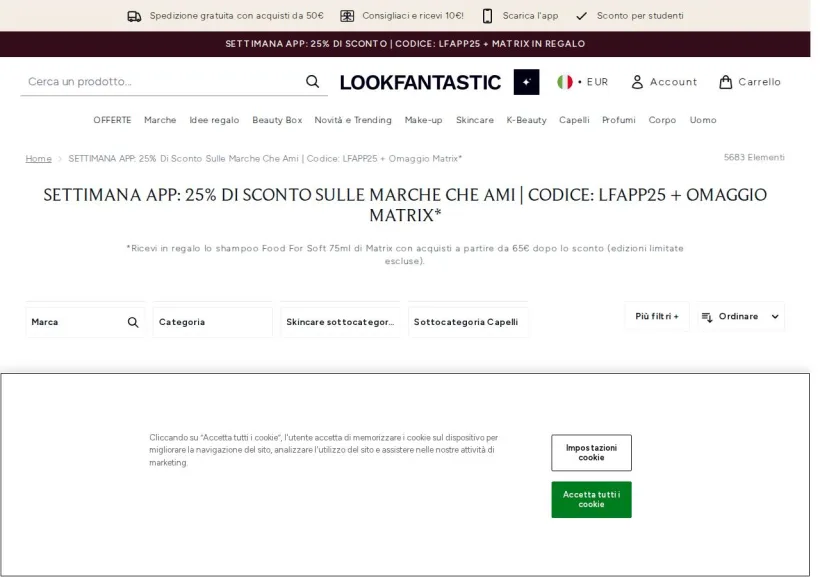Click Scarica l'app link
820x577 pixels.
click(530, 16)
